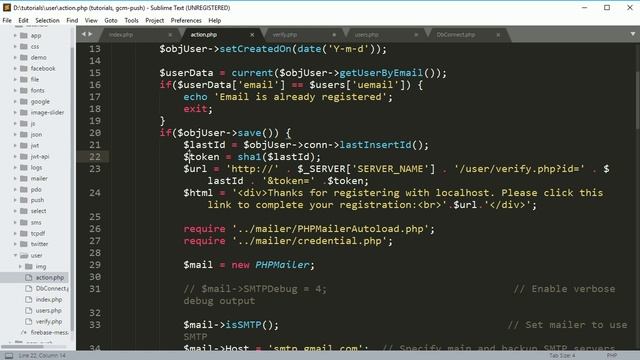
Task: Click the Sublime Text logo in title bar
Action: [7, 7]
